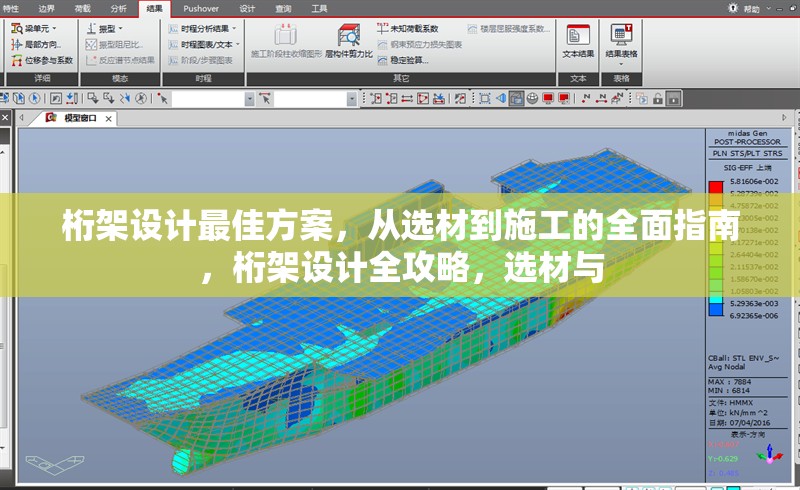Open the 文本结果 text results icon
Screen dimensions: 800x490
pyautogui.click(x=578, y=36)
